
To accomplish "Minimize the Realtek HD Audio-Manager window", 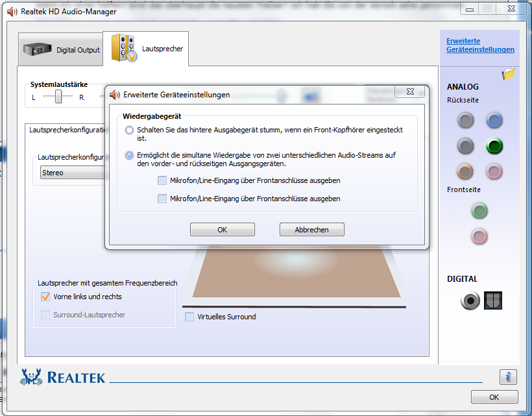I will point(470,9).
